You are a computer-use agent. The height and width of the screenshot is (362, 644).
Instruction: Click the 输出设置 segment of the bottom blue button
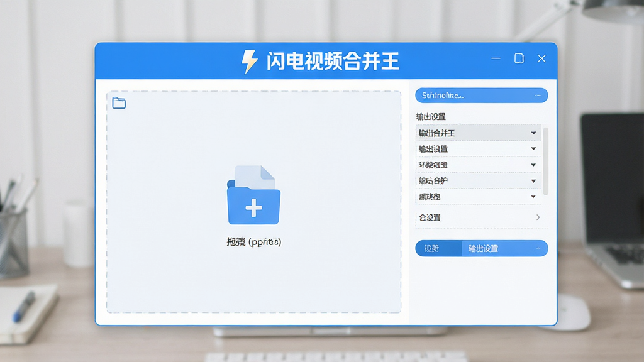505,248
